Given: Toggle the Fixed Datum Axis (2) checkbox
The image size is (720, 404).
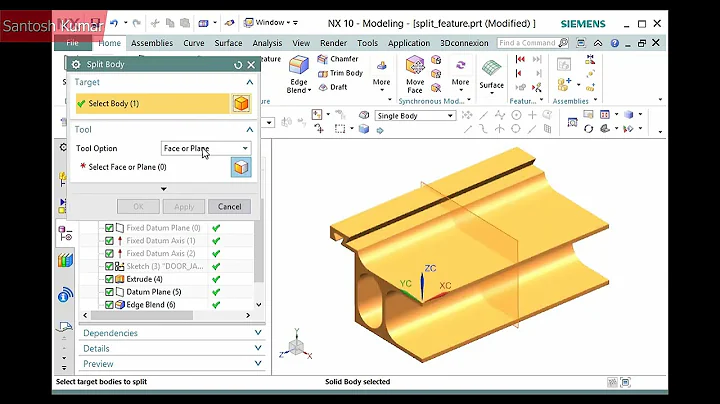Looking at the screenshot, I should pyautogui.click(x=109, y=253).
